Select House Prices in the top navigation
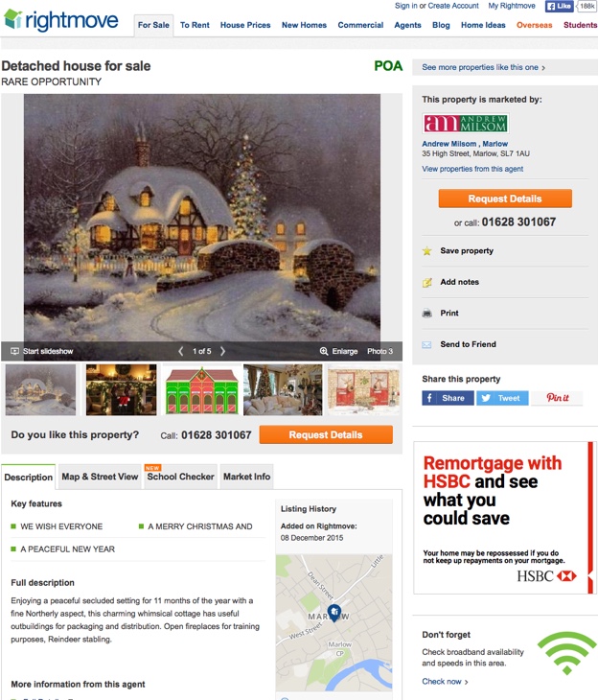The height and width of the screenshot is (700, 598). [245, 25]
